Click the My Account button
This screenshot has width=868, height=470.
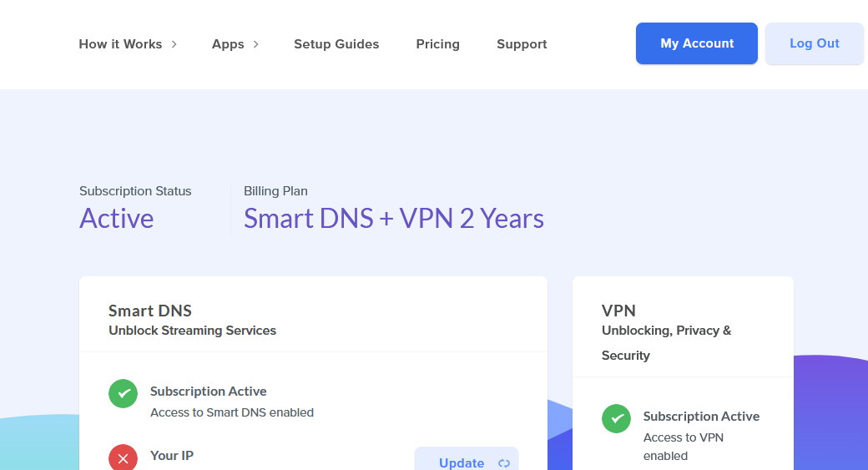[696, 43]
